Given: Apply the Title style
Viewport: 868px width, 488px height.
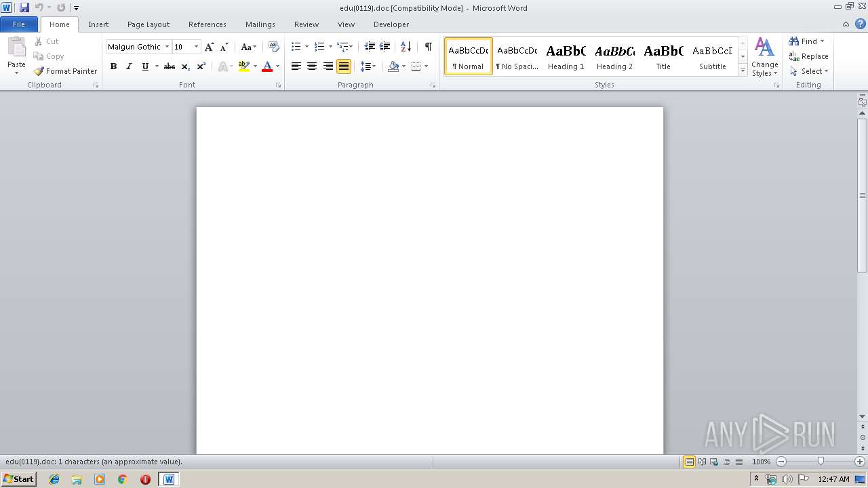Looking at the screenshot, I should pyautogui.click(x=663, y=56).
